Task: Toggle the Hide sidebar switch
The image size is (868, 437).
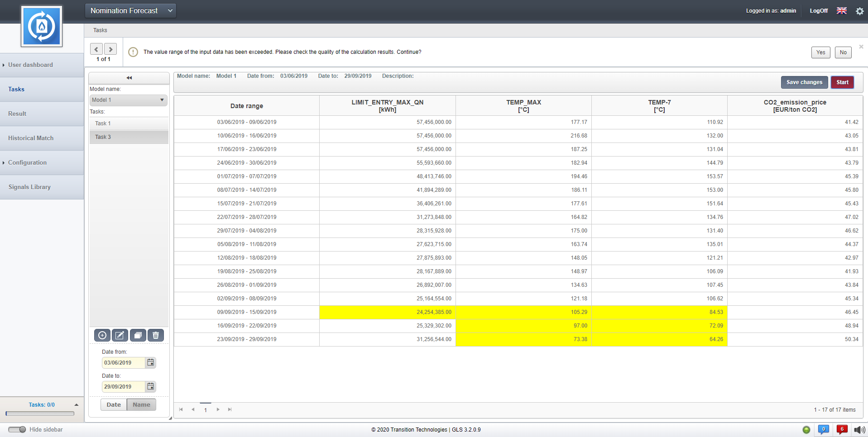Action: (x=17, y=429)
